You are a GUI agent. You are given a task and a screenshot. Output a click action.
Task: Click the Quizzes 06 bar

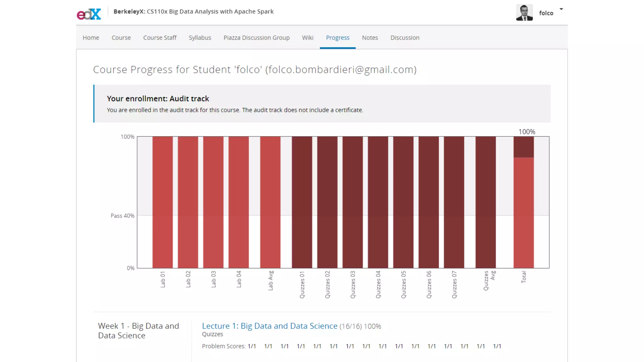coord(429,202)
